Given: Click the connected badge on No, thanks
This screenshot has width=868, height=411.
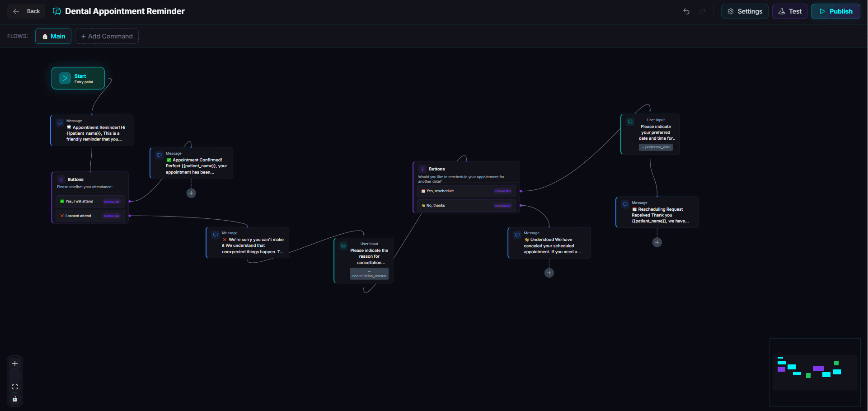Looking at the screenshot, I should point(503,206).
